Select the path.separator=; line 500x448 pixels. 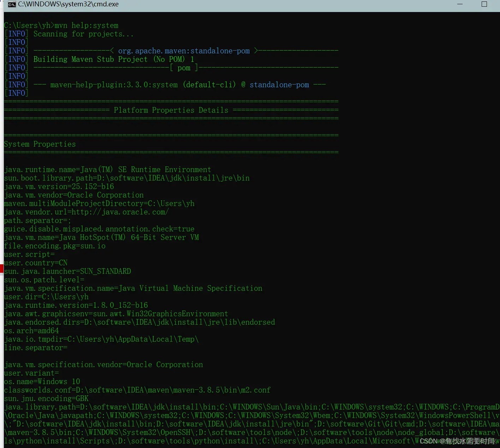click(37, 220)
